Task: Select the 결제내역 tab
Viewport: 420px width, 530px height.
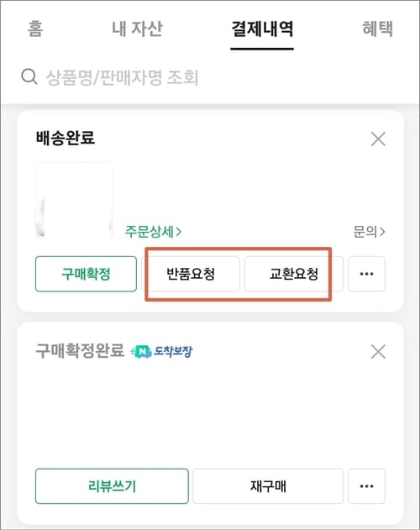Action: (x=262, y=29)
